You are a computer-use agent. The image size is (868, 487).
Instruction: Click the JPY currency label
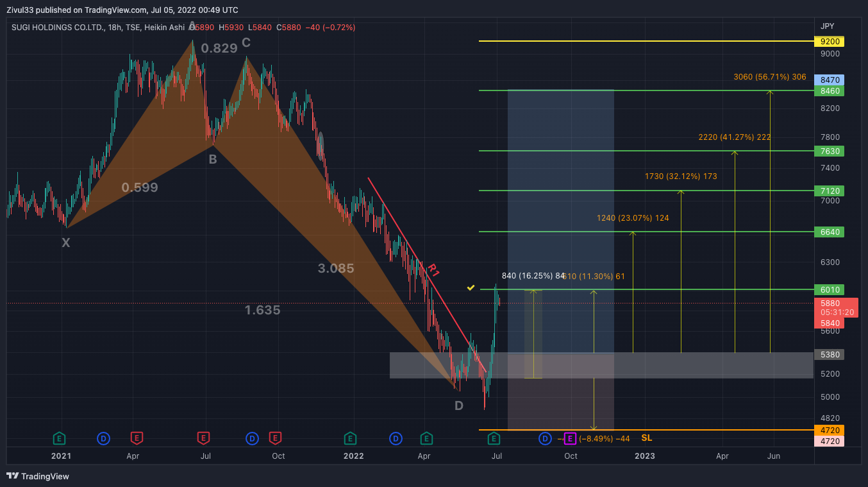[x=828, y=26]
